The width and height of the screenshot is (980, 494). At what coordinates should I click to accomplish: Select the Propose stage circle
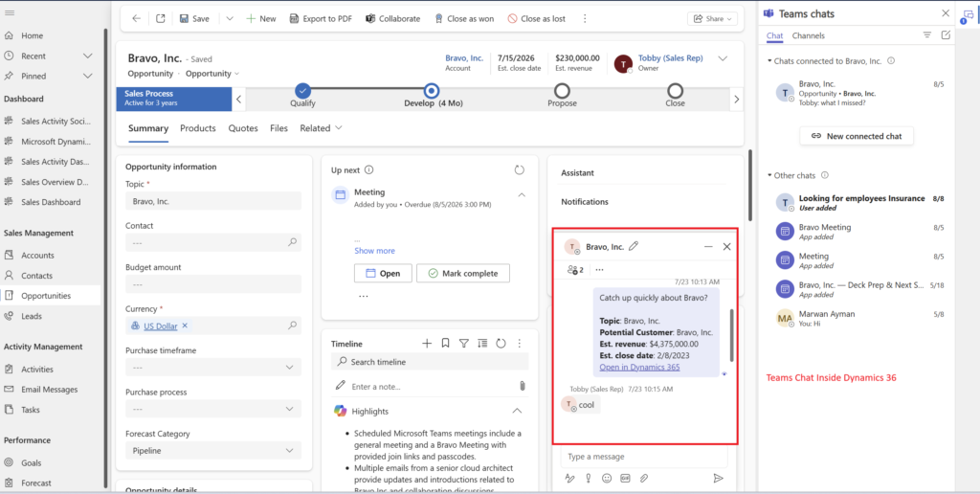point(562,91)
